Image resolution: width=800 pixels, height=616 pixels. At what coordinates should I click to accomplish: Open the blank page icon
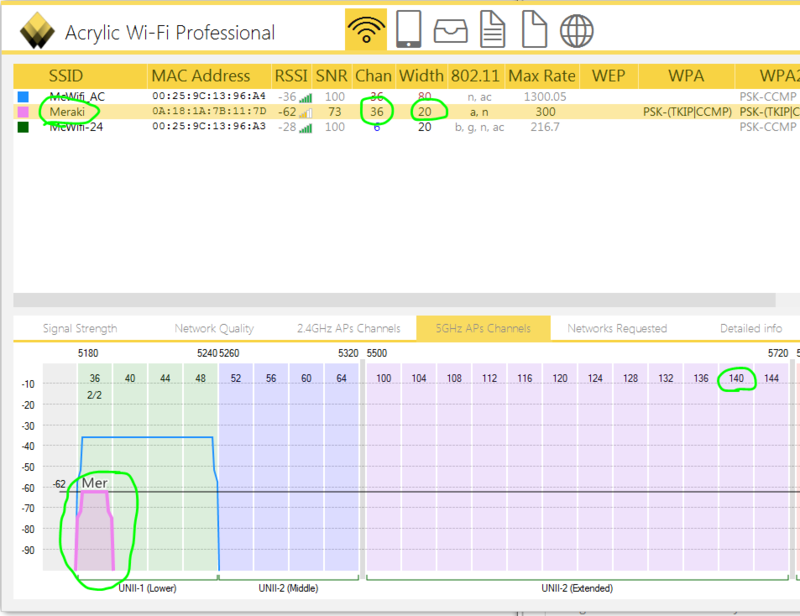534,30
